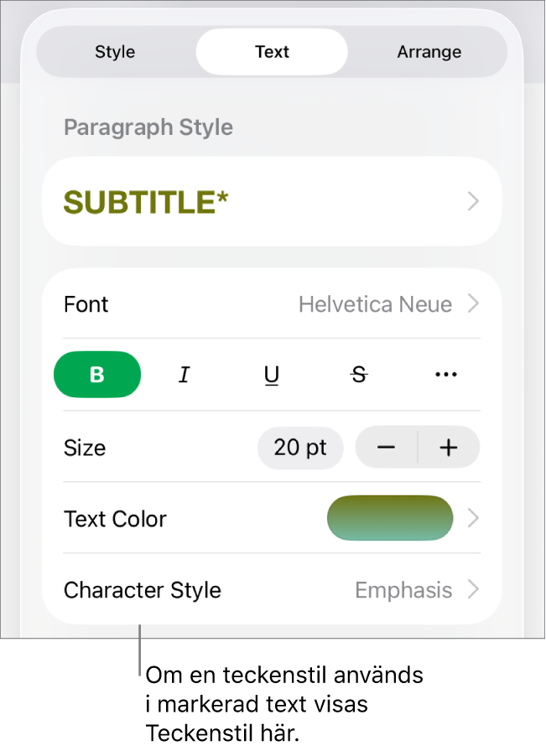Decrease font size with the minus button
The height and width of the screenshot is (756, 546).
pos(385,448)
